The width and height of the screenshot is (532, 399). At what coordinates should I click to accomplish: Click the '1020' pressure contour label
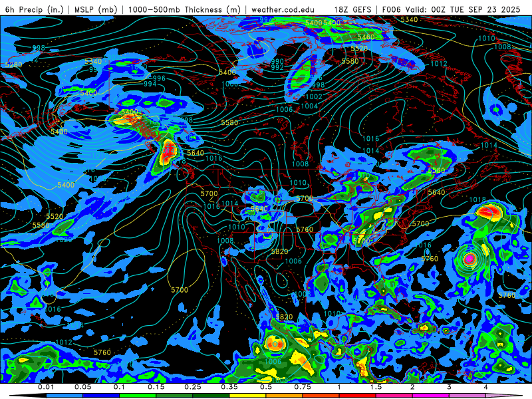(64, 239)
